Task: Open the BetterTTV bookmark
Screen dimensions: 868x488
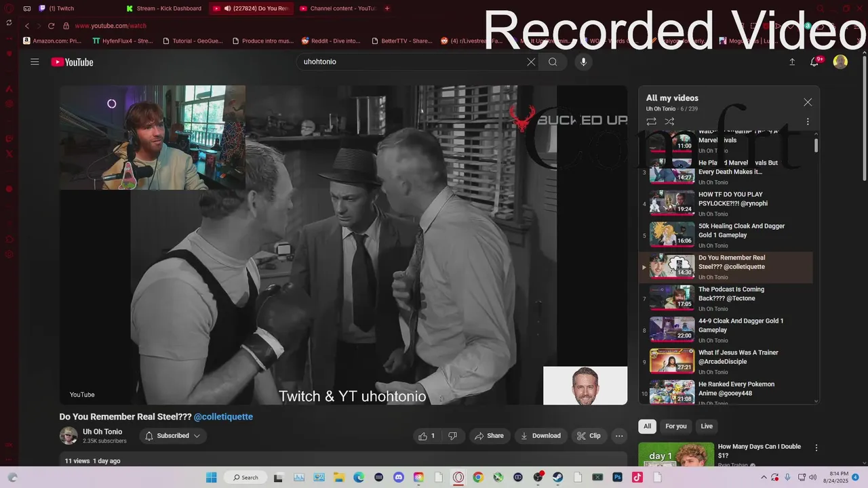Action: [401, 41]
